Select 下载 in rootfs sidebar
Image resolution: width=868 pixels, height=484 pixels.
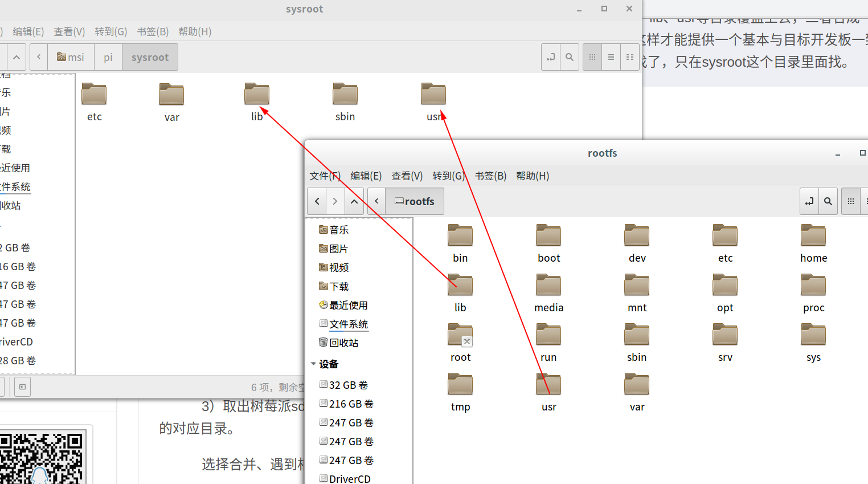(334, 286)
